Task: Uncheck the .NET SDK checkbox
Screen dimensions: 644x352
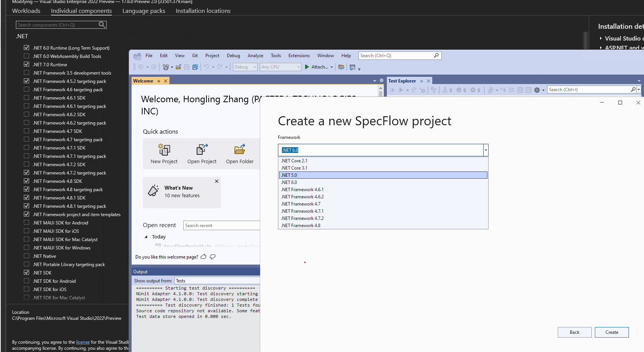Action: [26, 273]
